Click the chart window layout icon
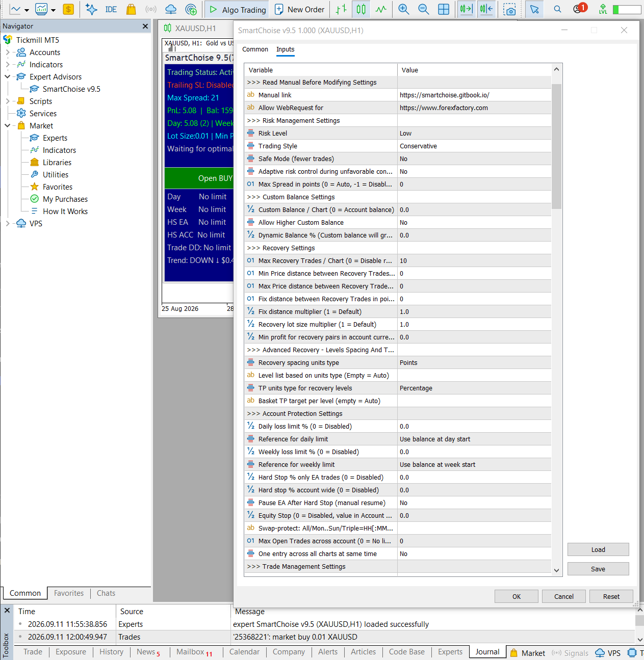The height and width of the screenshot is (660, 644). (x=41, y=9)
